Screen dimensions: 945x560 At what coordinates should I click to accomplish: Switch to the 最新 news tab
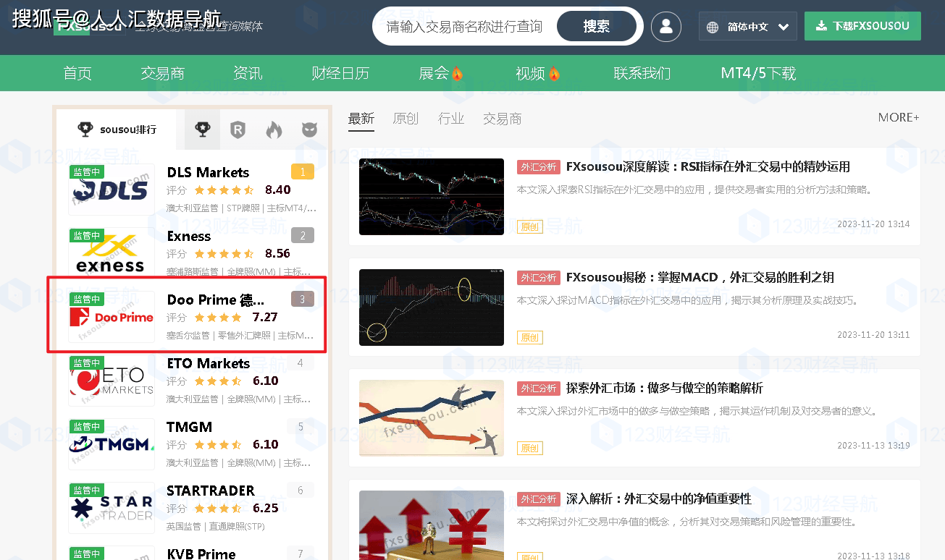point(361,119)
